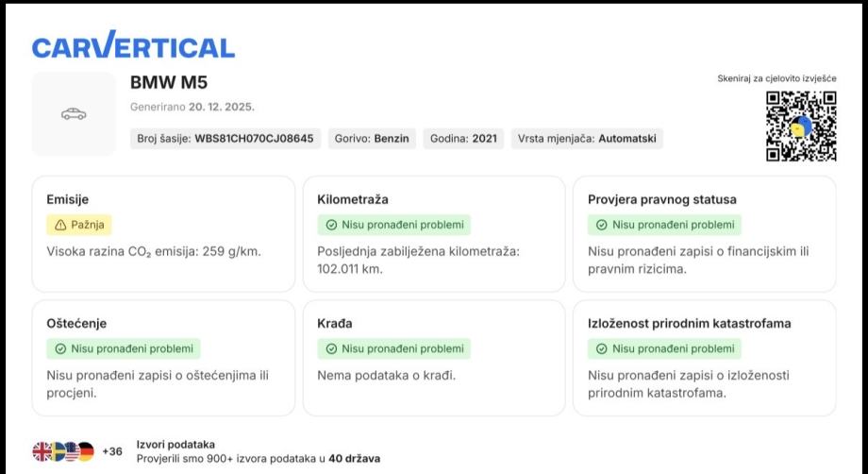Click the +36 more countries counter

(112, 451)
